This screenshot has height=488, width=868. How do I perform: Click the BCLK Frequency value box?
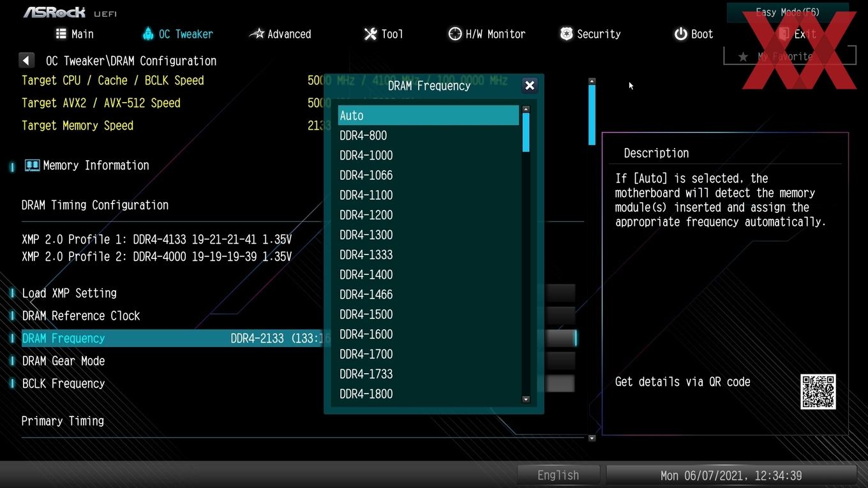(x=560, y=383)
